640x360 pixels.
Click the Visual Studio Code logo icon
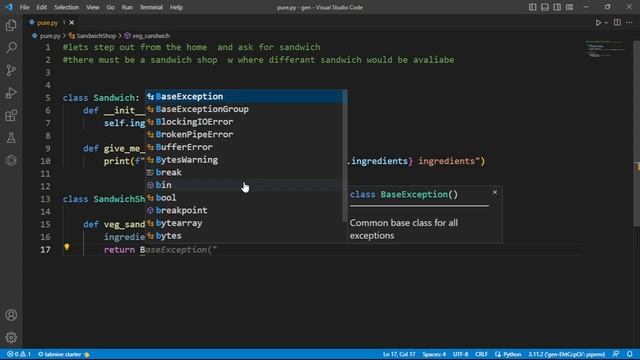pyautogui.click(x=9, y=7)
